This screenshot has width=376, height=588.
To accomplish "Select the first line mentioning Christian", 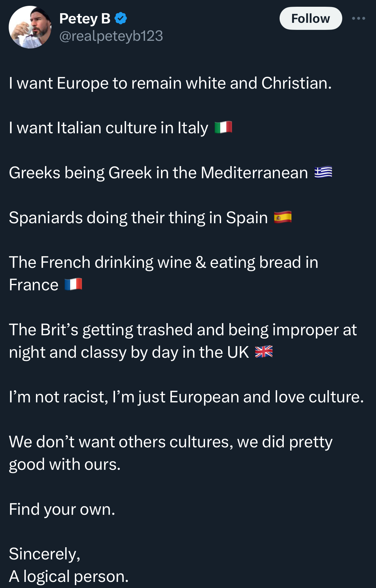I will coord(170,83).
